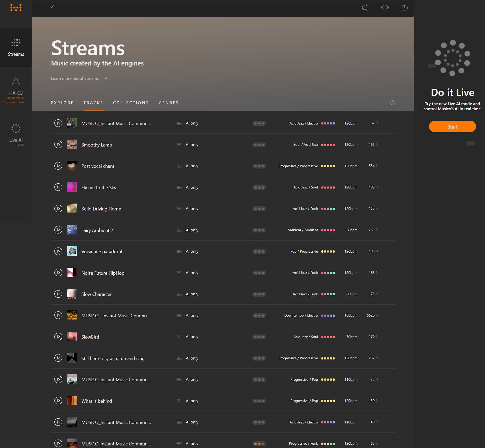Open the GENRES tab

coord(168,103)
